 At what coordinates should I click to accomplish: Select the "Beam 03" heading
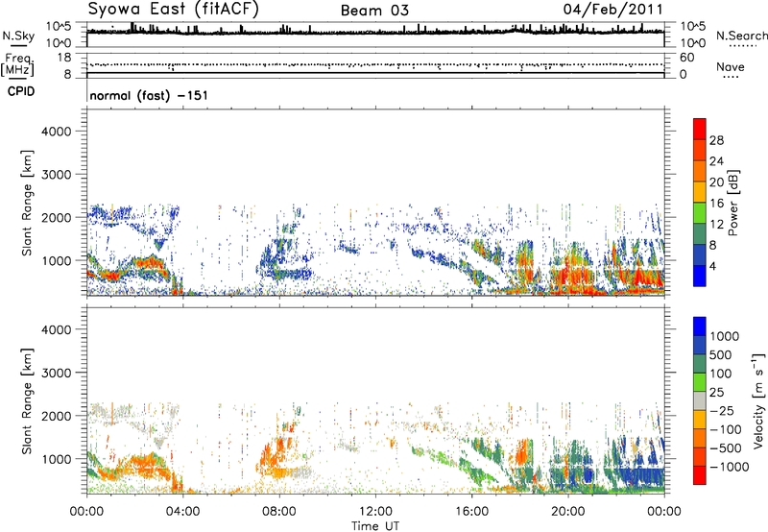(374, 11)
